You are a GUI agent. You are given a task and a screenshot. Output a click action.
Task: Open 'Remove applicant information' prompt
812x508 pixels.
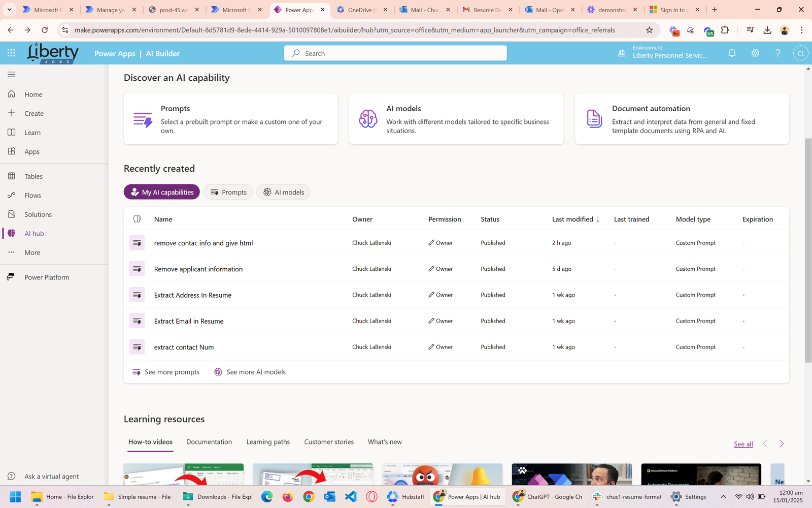click(198, 269)
